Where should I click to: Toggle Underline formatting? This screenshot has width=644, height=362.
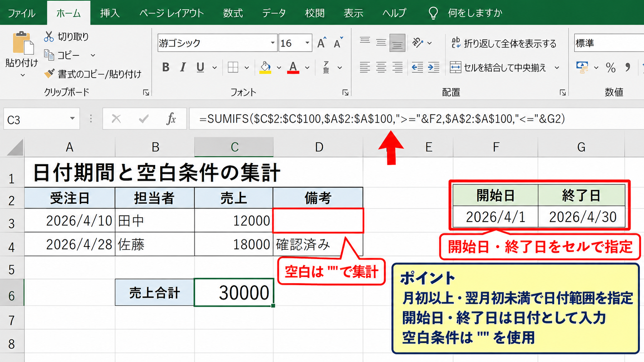[200, 67]
